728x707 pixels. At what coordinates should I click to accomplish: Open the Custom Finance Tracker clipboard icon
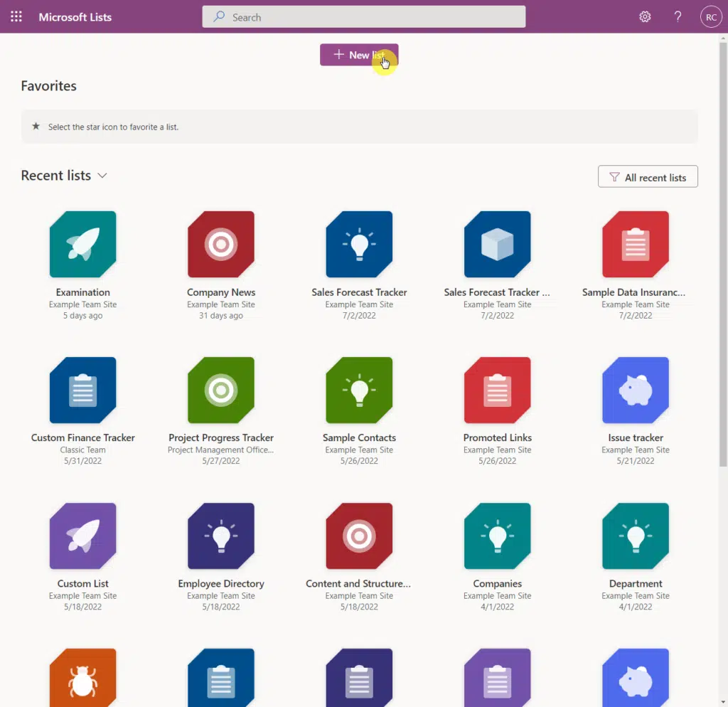[x=82, y=390]
